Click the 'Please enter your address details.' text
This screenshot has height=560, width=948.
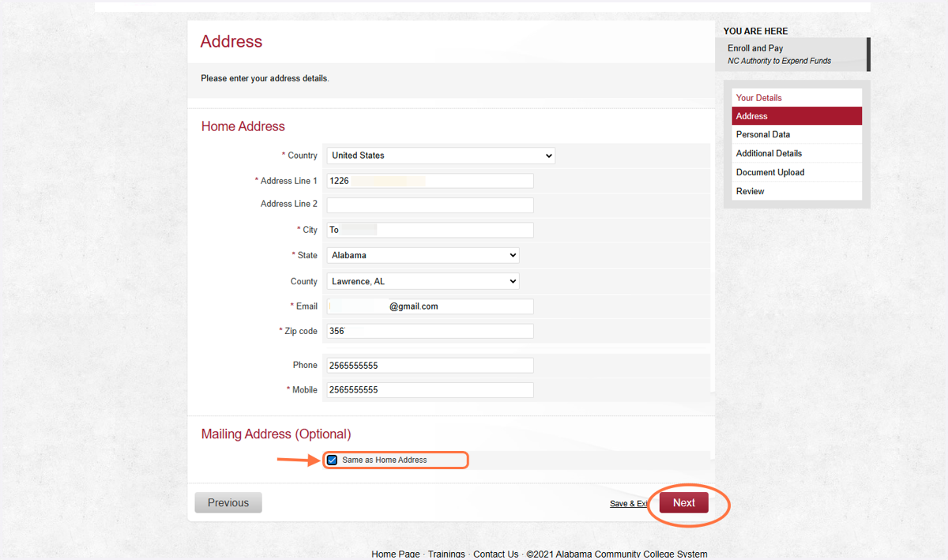coord(265,79)
